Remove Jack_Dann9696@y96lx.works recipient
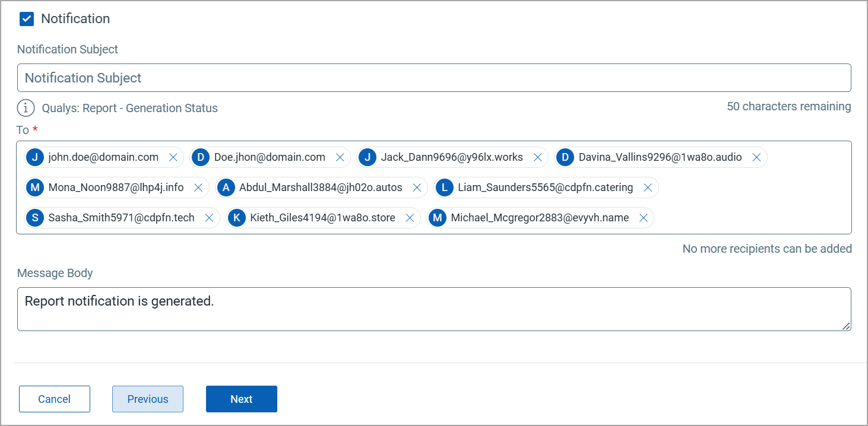 (x=537, y=157)
